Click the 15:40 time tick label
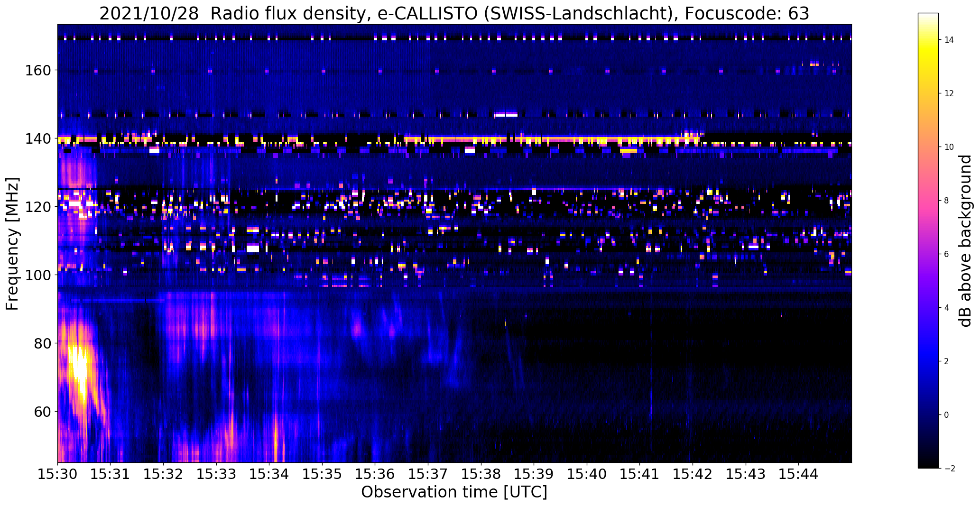Viewport: 980px width, 506px height. click(587, 473)
